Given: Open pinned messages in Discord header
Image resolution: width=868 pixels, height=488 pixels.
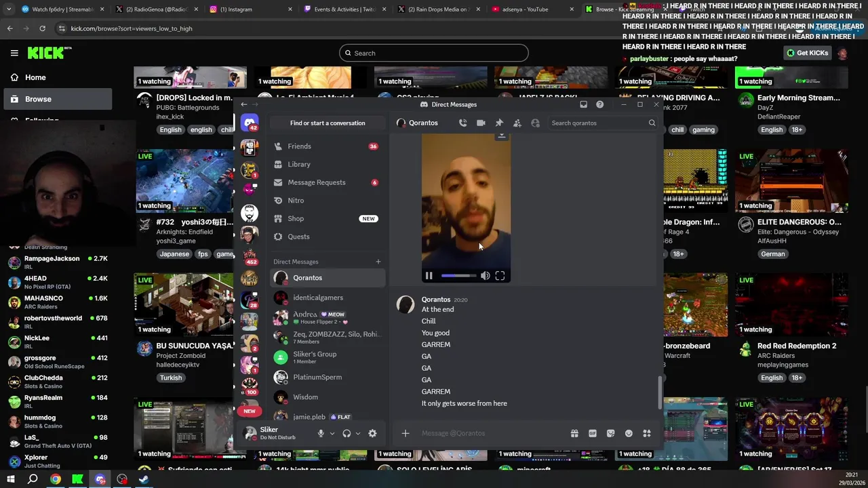Looking at the screenshot, I should [x=499, y=123].
